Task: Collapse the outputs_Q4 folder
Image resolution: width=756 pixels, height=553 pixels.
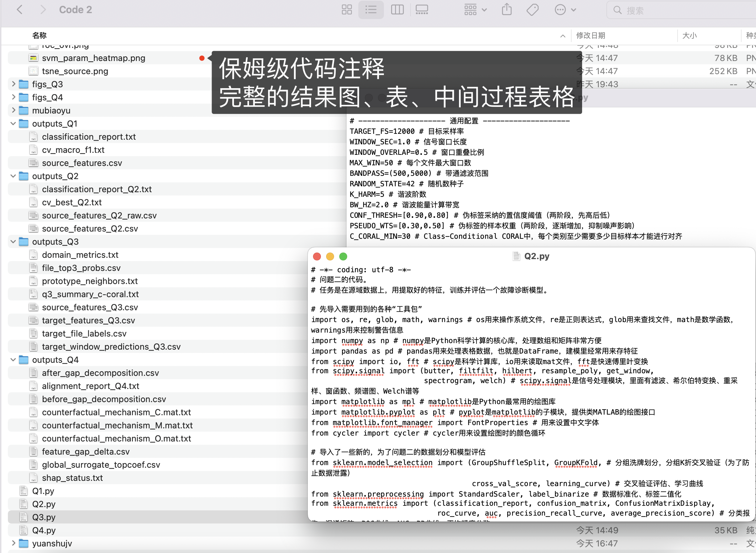Action: (13, 360)
